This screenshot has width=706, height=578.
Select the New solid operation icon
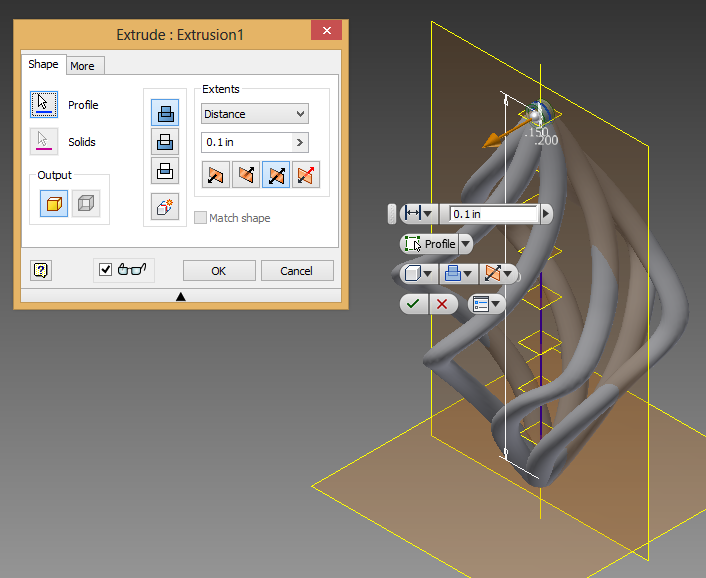coord(165,207)
